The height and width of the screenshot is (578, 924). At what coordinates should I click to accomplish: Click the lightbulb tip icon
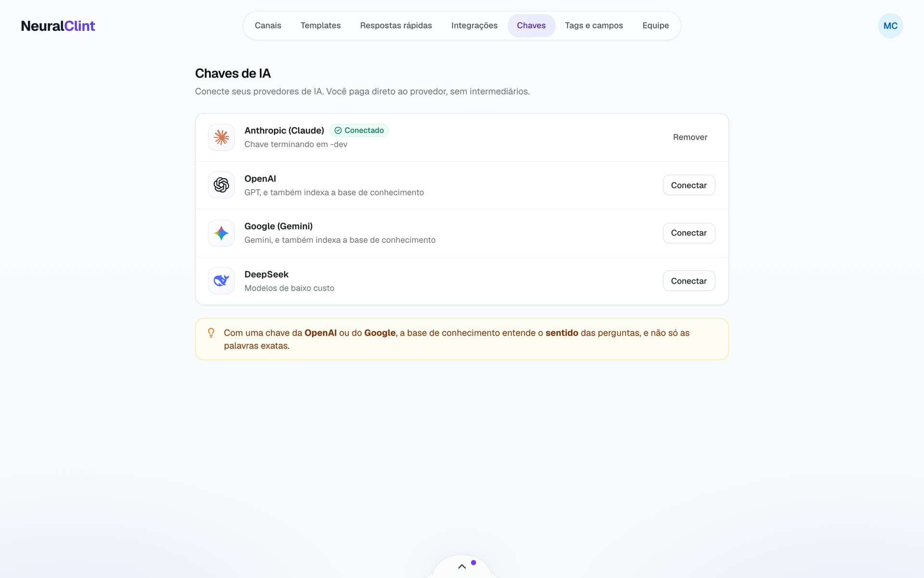(x=211, y=333)
